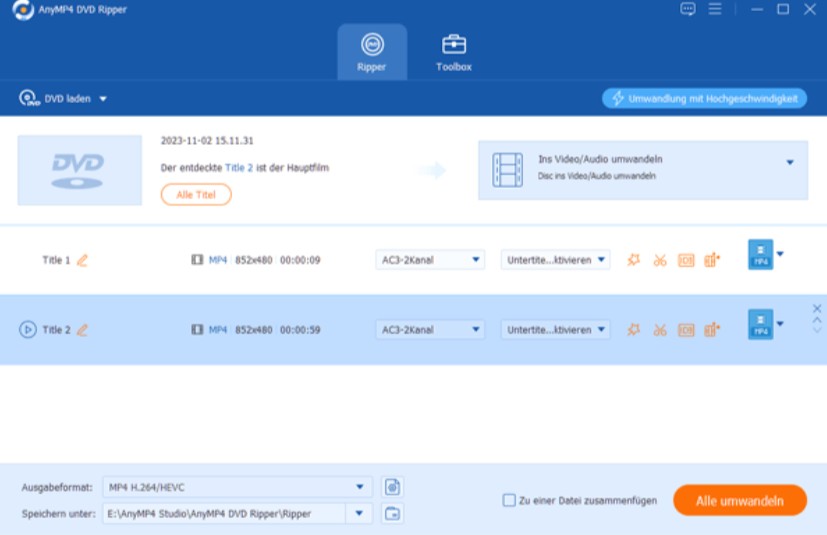827x535 pixels.
Task: Switch to the Toolbox tab
Action: 454,52
